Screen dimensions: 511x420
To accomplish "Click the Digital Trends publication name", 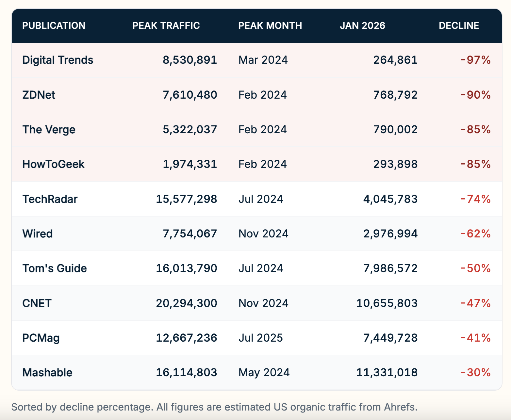I will [58, 60].
